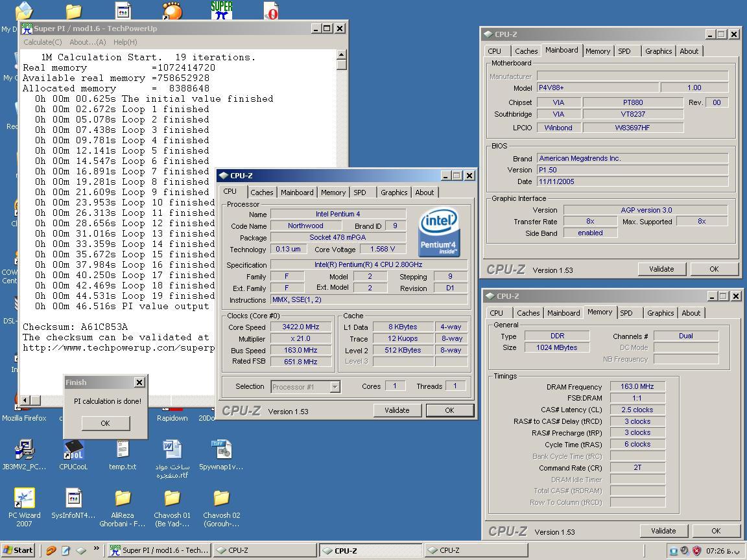Click OK in Memory CPU-Z window

[x=716, y=530]
